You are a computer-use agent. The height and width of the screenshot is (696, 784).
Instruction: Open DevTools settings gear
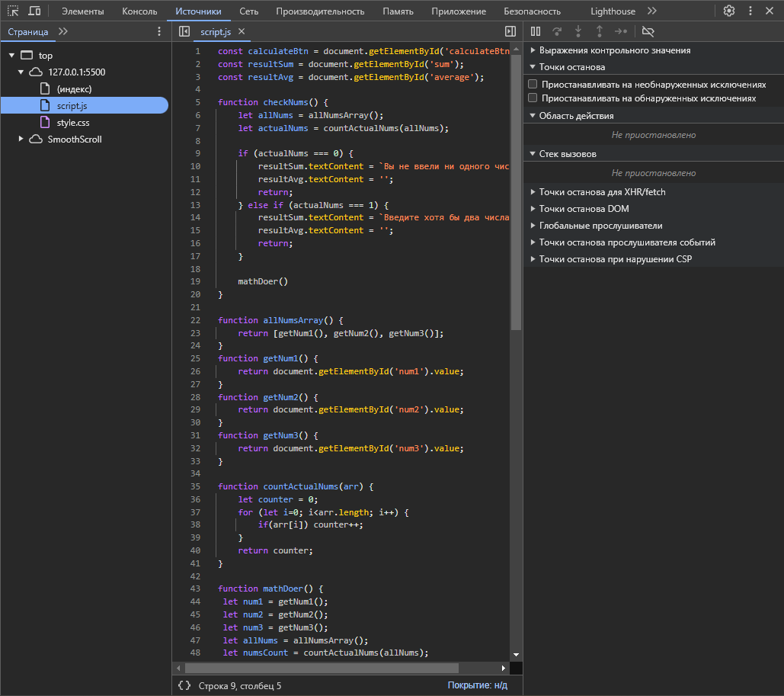[x=729, y=11]
